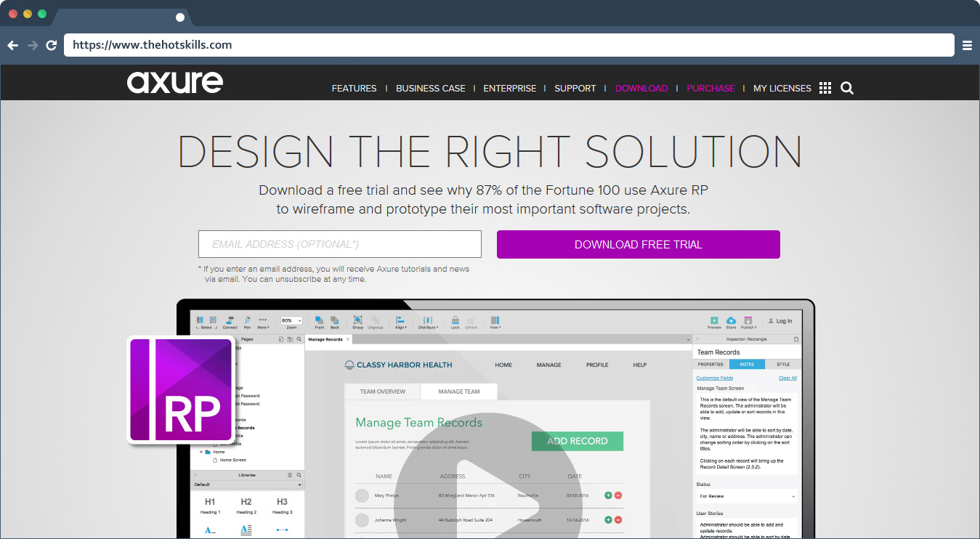Select the H3 Heading 3 widget
Screen dimensions: 980x539
(x=282, y=506)
